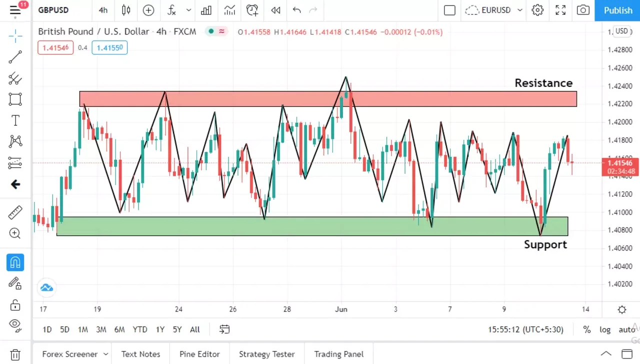Expand the Forex Screener dropdown arrow

pyautogui.click(x=106, y=354)
